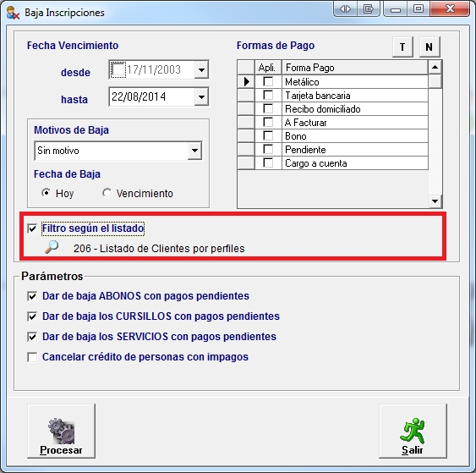Check the Tarjeta bancaria payment checkbox
The width and height of the screenshot is (476, 473).
268,95
